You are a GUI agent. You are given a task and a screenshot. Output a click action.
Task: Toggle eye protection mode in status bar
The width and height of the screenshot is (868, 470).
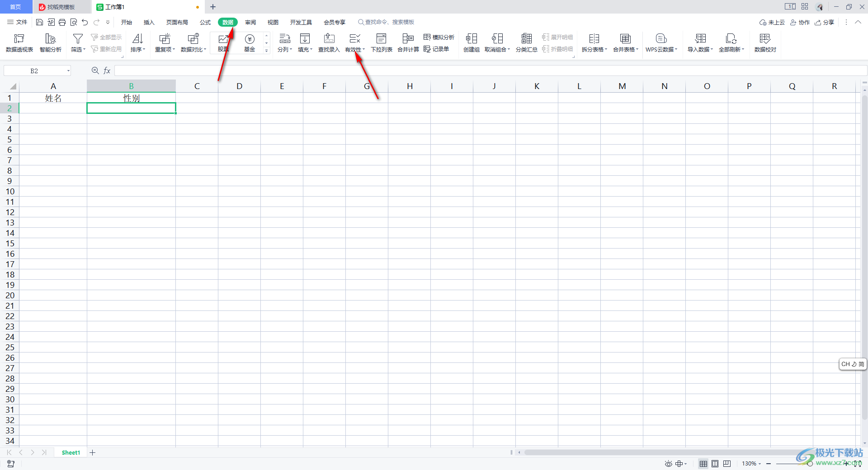(x=668, y=464)
